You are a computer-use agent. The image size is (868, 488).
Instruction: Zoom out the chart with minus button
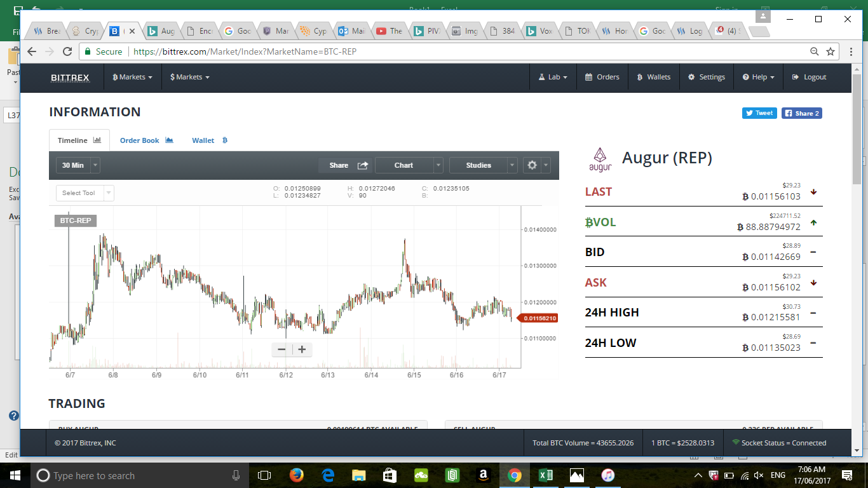[x=281, y=349]
